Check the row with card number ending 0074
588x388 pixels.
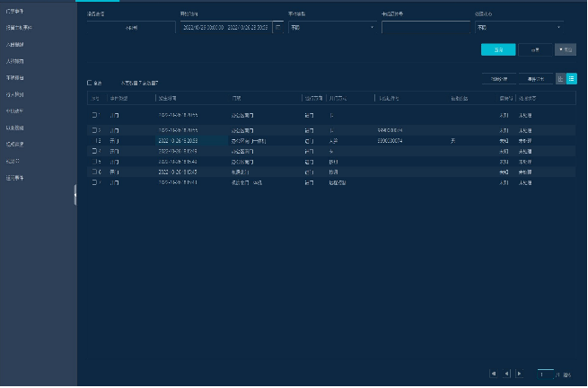[96, 141]
